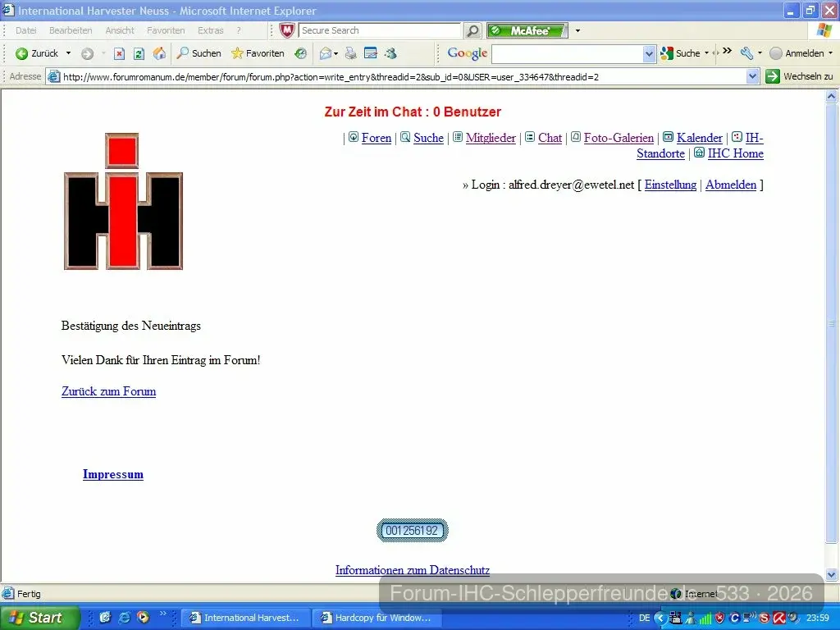Expand hidden tray icons arrow
Image resolution: width=840 pixels, height=630 pixels.
[x=660, y=619]
